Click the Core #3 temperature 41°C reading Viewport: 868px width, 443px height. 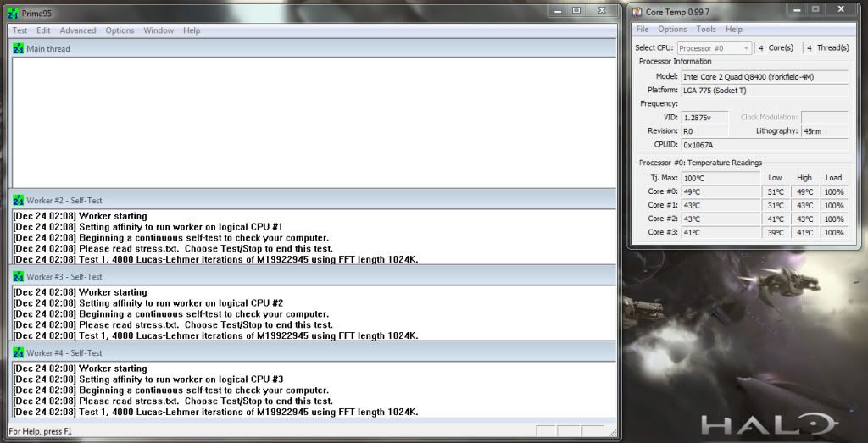pyautogui.click(x=721, y=232)
